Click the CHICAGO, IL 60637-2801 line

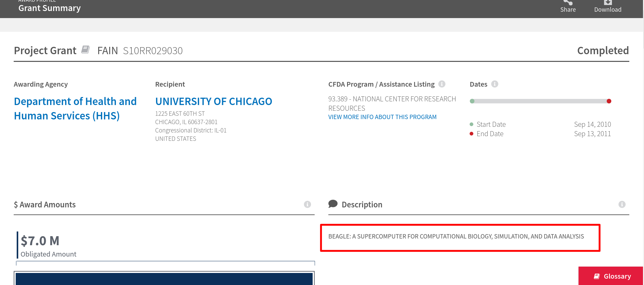(186, 122)
